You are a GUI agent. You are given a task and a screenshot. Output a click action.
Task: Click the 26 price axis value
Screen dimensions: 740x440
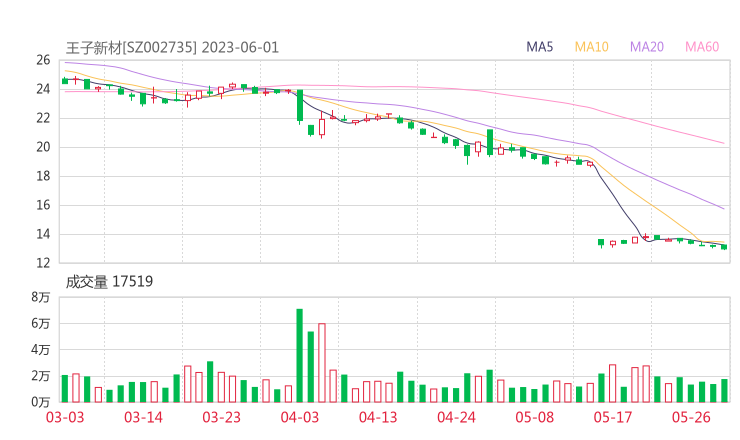tap(43, 60)
